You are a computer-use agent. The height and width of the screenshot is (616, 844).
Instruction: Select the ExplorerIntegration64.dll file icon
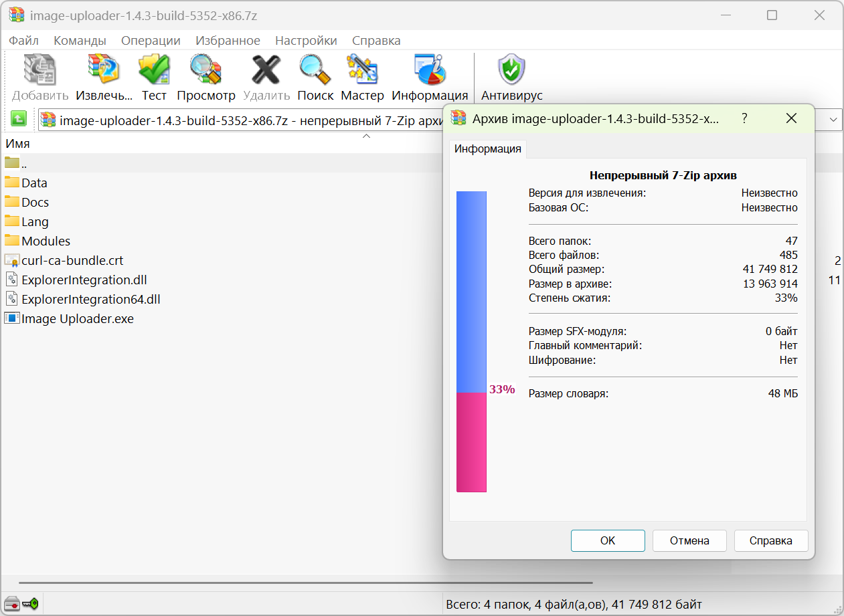click(x=12, y=299)
